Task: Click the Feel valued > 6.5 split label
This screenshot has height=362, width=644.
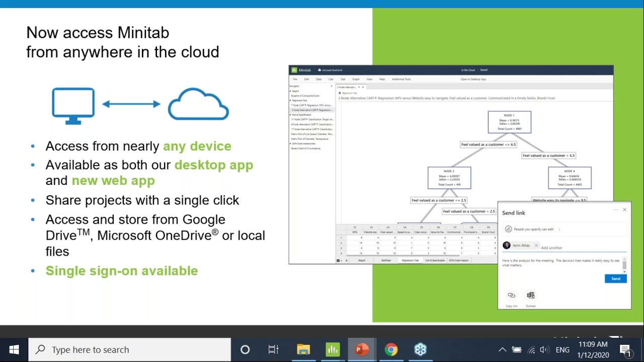Action: click(548, 155)
